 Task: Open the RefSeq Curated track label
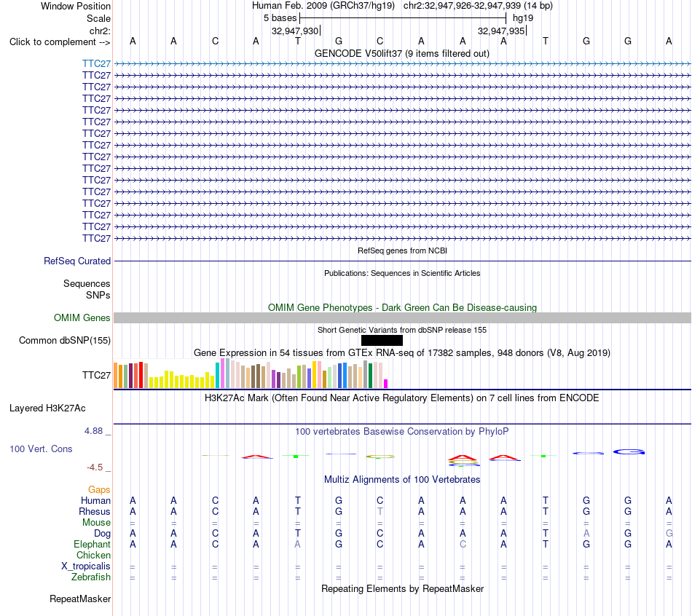click(76, 261)
